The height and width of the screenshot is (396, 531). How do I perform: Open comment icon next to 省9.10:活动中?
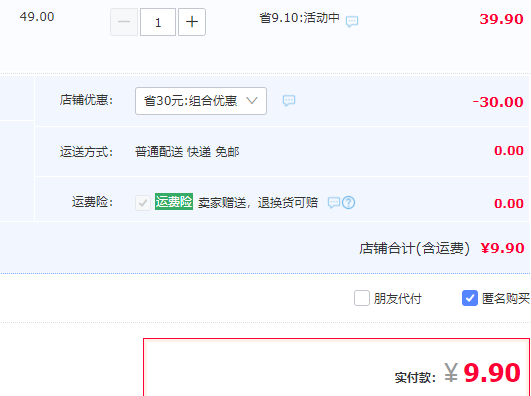click(x=352, y=21)
